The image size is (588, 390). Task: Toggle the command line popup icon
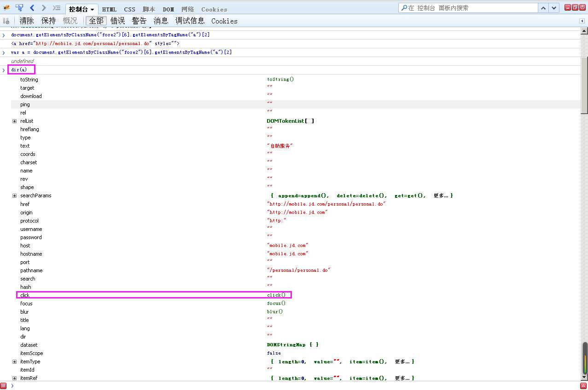pos(57,8)
